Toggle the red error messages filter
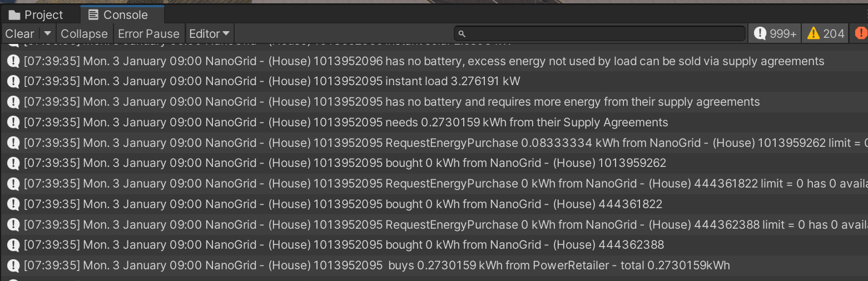 860,34
